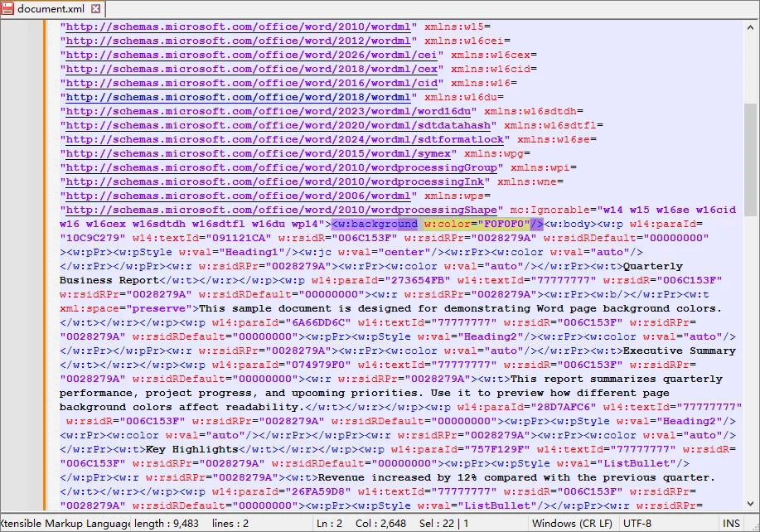Click the red save-state icon on document.xml tab

7,9
